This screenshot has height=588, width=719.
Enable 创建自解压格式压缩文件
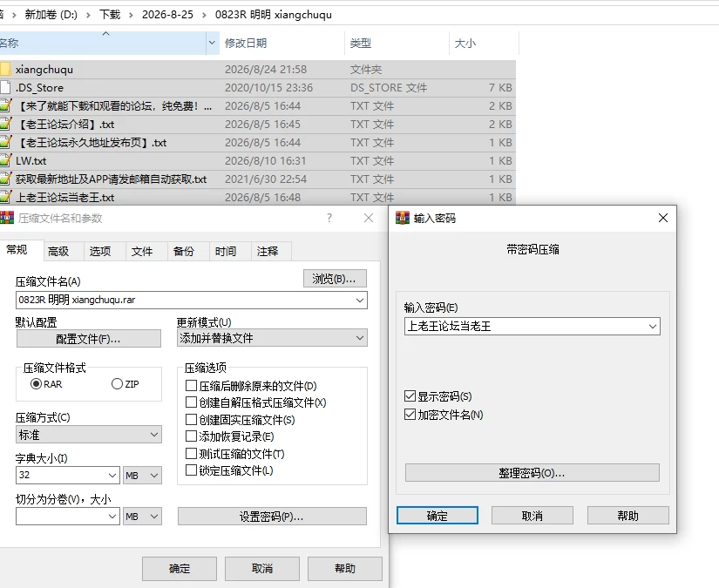coord(191,402)
